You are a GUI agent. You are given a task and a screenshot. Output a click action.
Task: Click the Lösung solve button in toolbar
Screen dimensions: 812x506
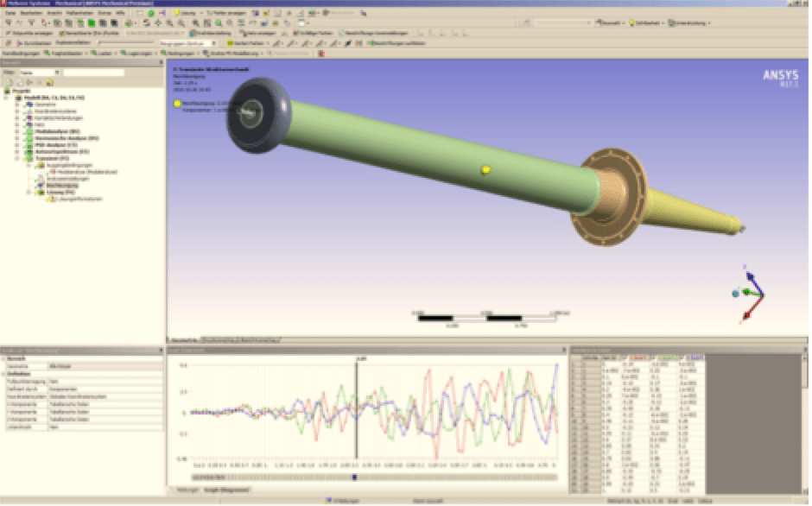click(186, 12)
